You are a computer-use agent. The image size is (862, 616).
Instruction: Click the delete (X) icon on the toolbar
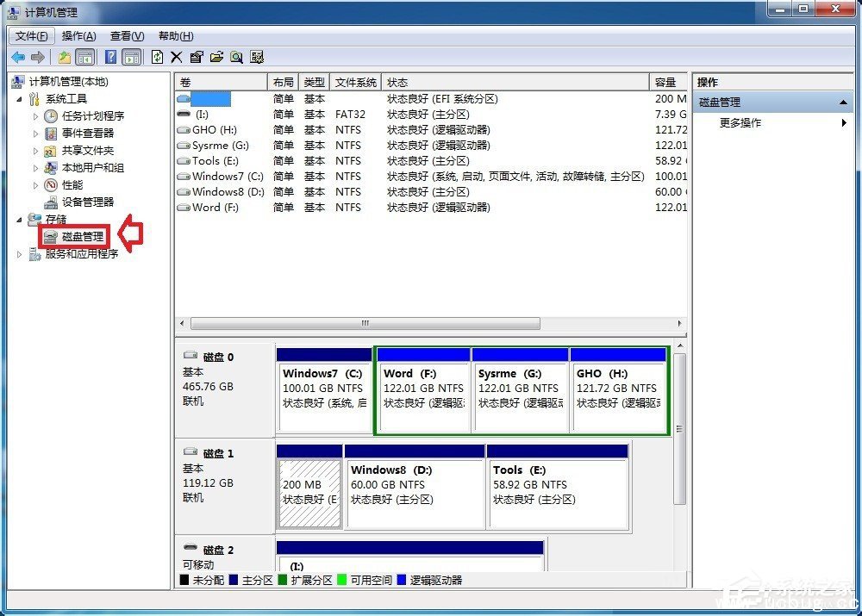176,57
